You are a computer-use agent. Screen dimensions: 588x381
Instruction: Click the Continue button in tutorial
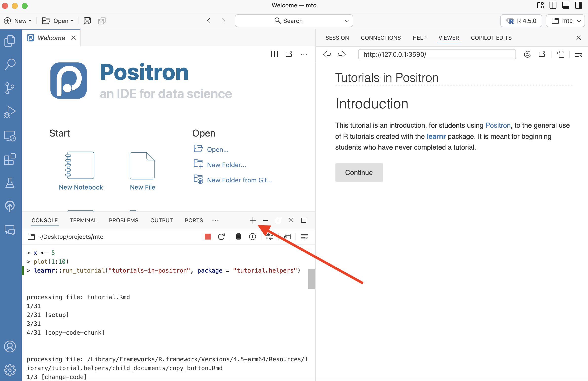(x=359, y=172)
